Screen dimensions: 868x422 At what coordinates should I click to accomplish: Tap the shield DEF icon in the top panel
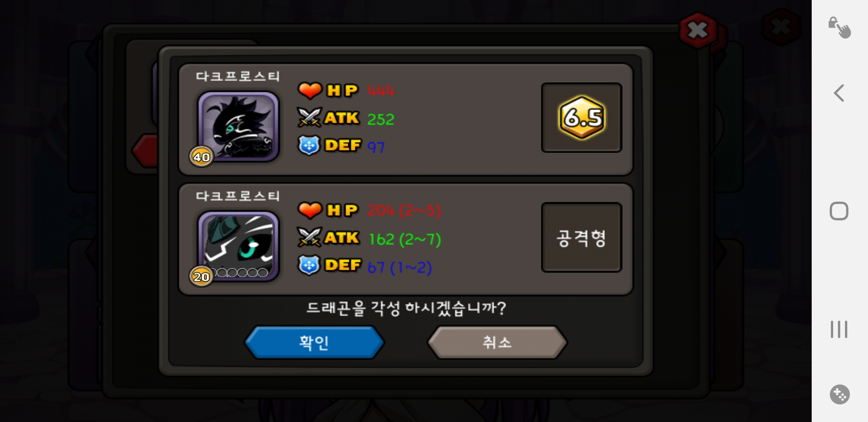coord(309,145)
